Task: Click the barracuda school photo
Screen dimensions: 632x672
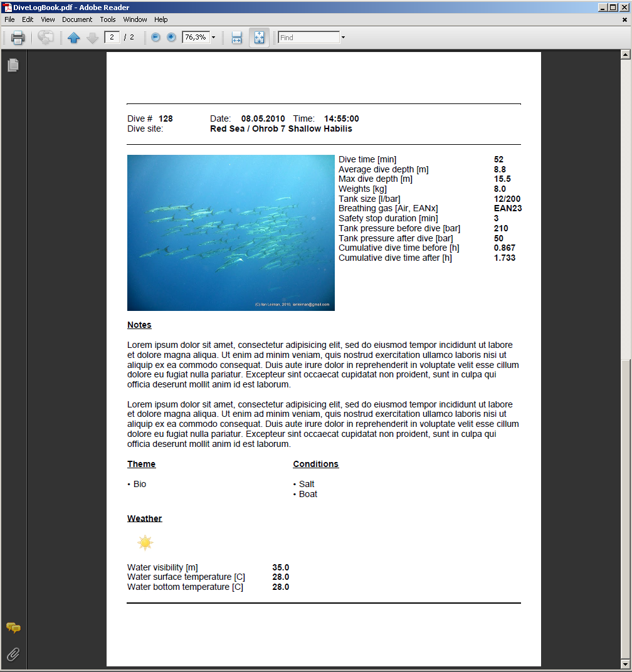Action: tap(231, 233)
